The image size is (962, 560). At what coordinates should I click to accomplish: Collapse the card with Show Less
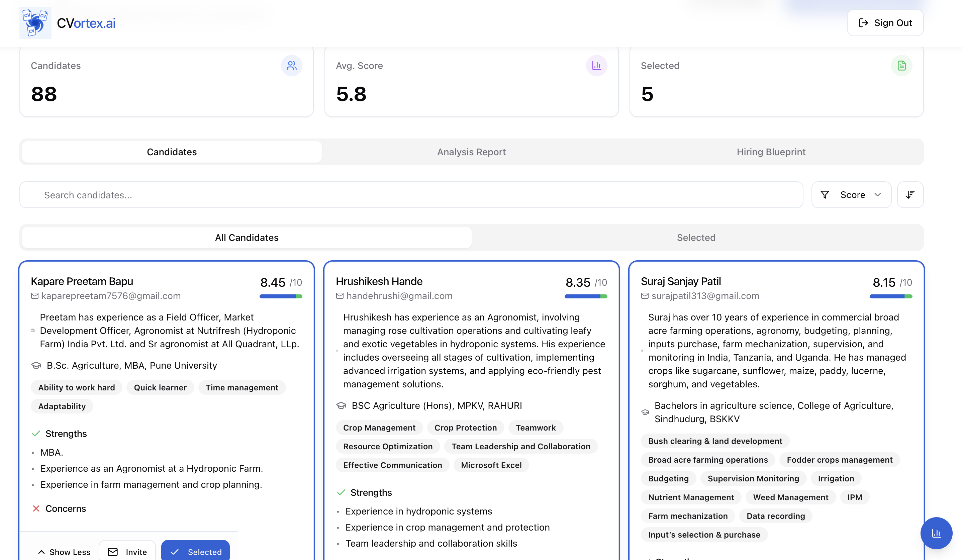(x=64, y=552)
